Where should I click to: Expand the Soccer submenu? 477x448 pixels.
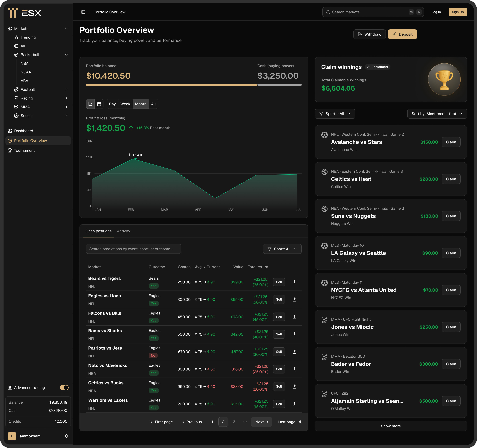point(66,116)
